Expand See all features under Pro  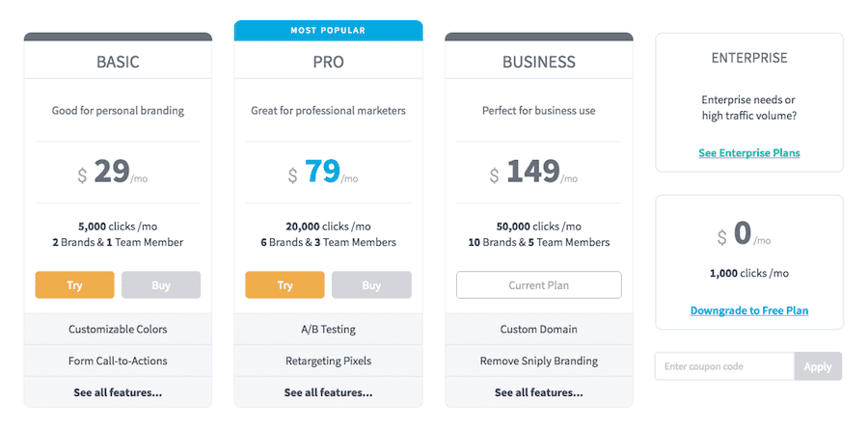(328, 392)
